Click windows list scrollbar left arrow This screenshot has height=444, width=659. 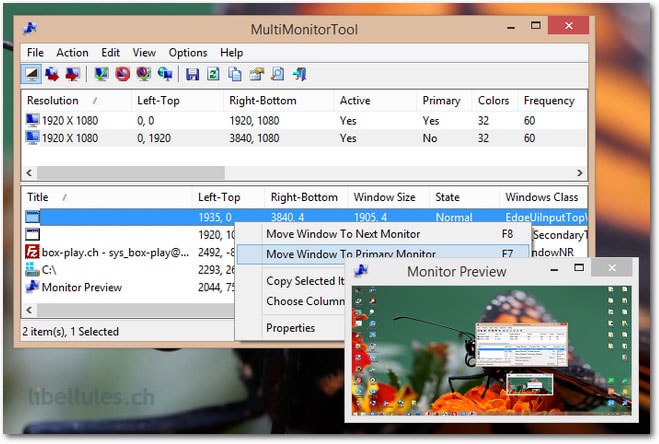pyautogui.click(x=29, y=310)
